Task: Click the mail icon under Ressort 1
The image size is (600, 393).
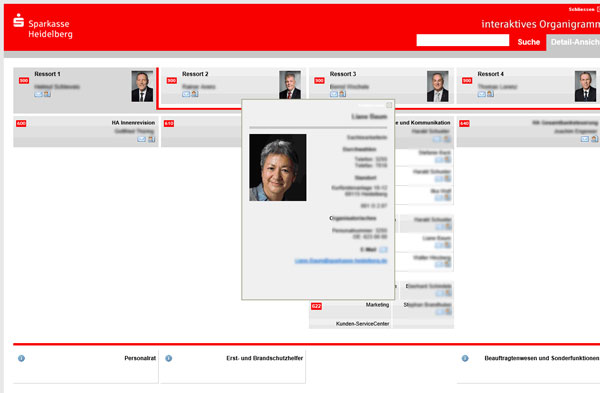Action: [x=38, y=94]
